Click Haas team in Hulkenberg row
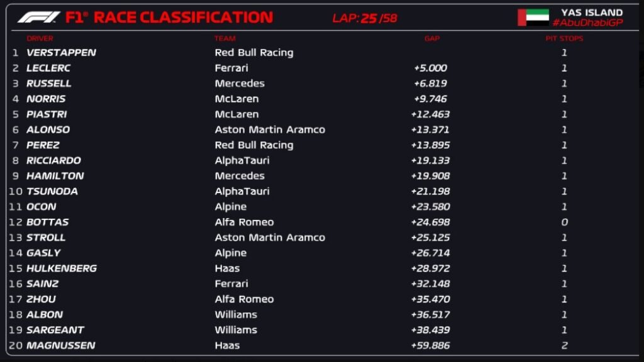Screen dimensions: 644x362 coord(227,268)
